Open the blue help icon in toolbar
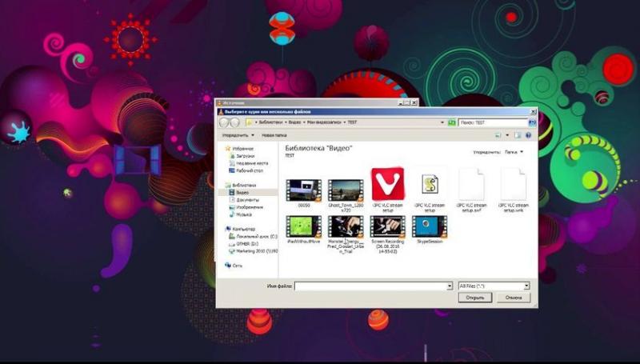The width and height of the screenshot is (640, 364). 528,135
